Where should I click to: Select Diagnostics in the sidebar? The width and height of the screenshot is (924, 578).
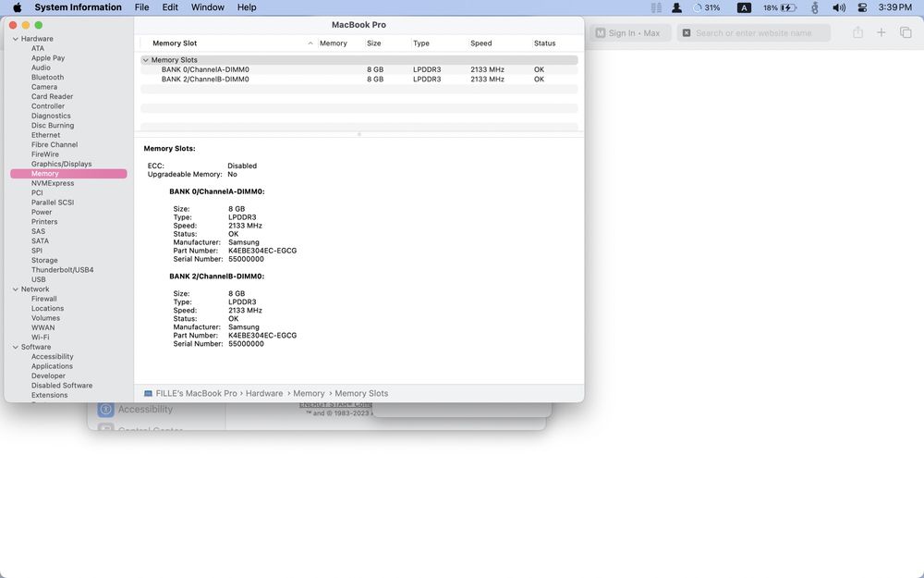tap(51, 116)
